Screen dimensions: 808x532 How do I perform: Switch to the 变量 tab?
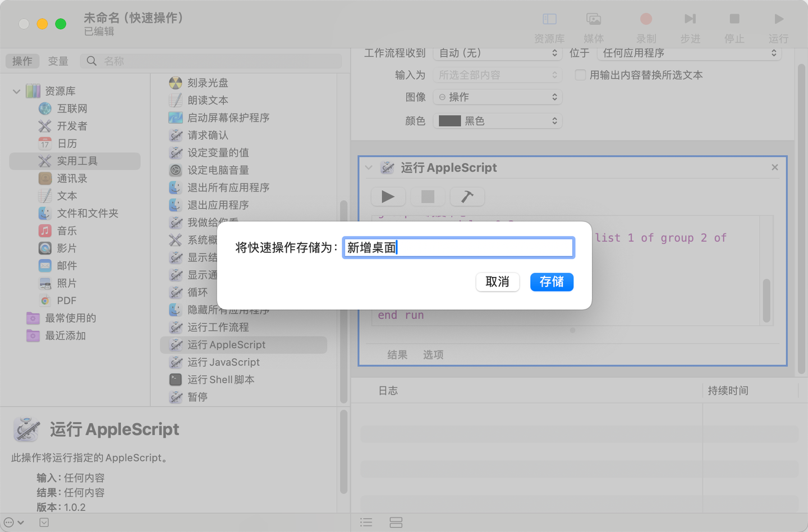(x=58, y=61)
